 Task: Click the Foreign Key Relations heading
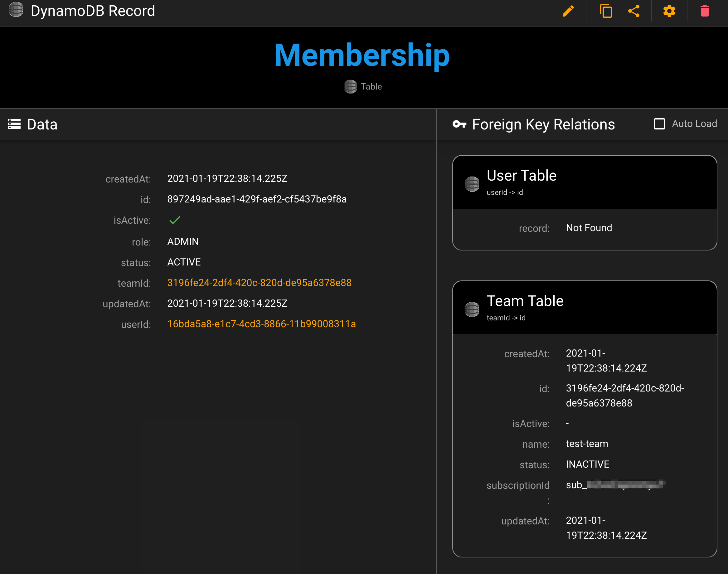[x=543, y=124]
